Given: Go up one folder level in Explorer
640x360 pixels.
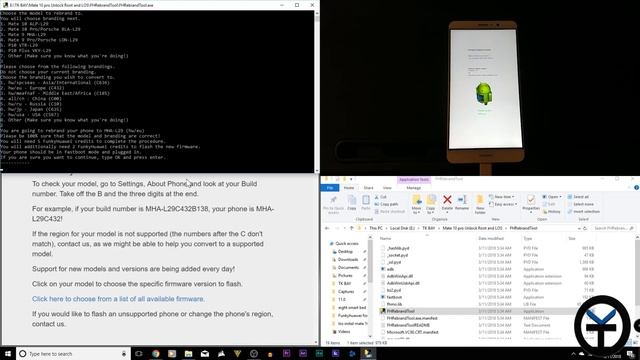Looking at the screenshot, I should pyautogui.click(x=351, y=228).
